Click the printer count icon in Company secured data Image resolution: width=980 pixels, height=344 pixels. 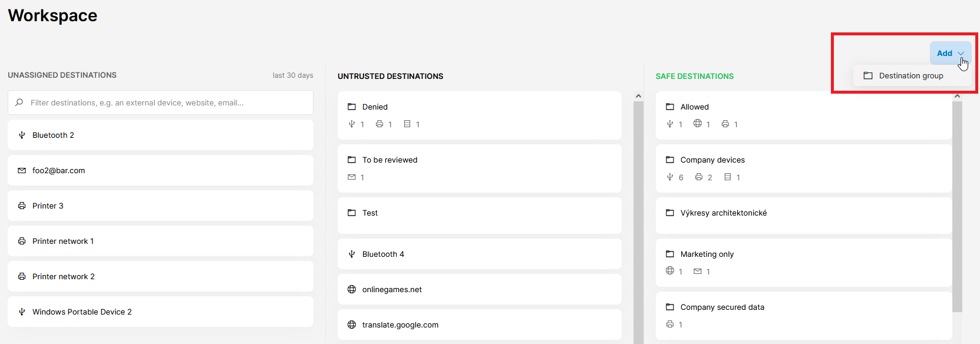[x=670, y=324]
